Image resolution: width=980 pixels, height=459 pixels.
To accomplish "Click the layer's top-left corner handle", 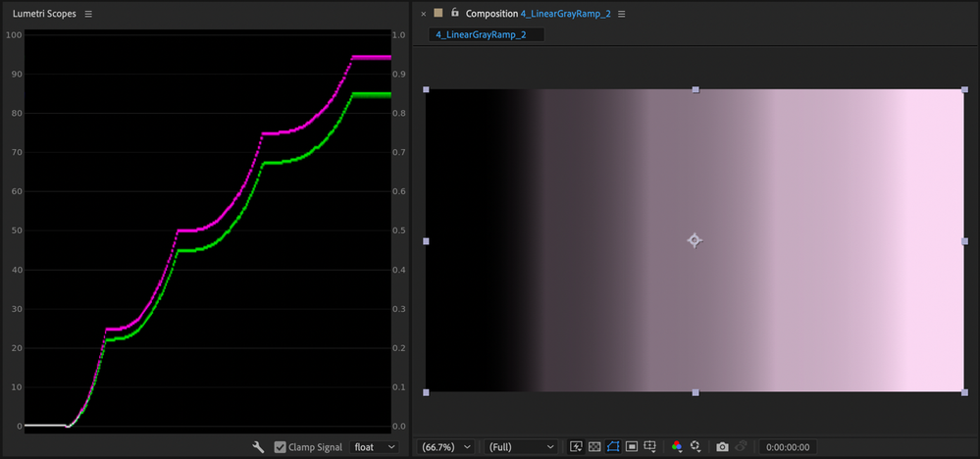I will pyautogui.click(x=427, y=90).
